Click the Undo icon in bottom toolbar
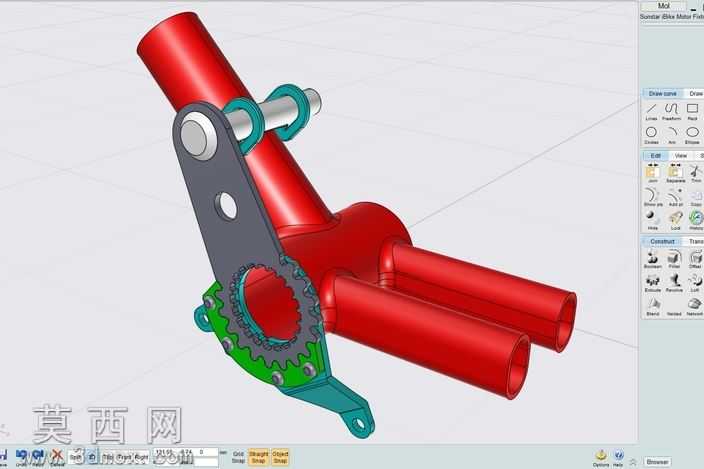 click(21, 457)
